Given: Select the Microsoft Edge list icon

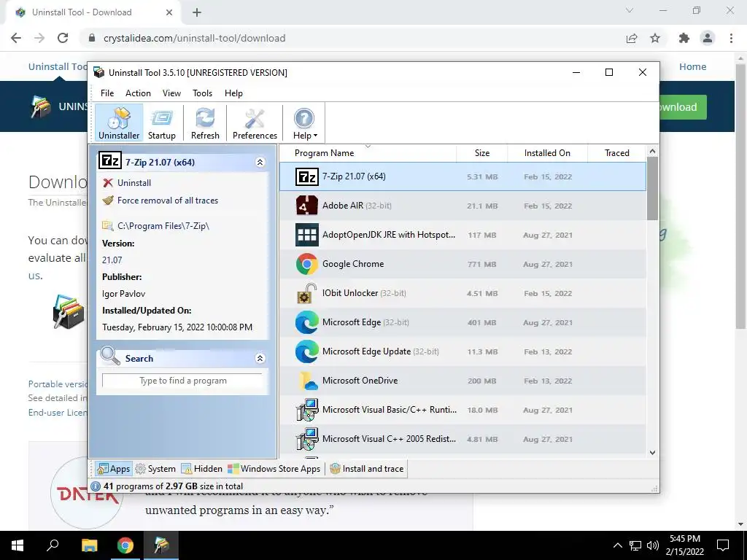Looking at the screenshot, I should (x=307, y=322).
